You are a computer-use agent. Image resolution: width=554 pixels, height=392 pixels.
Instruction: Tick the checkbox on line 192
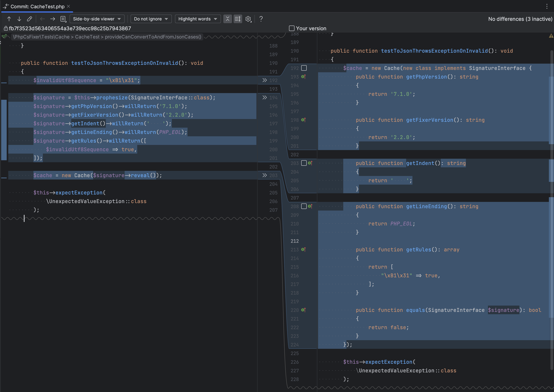point(304,68)
